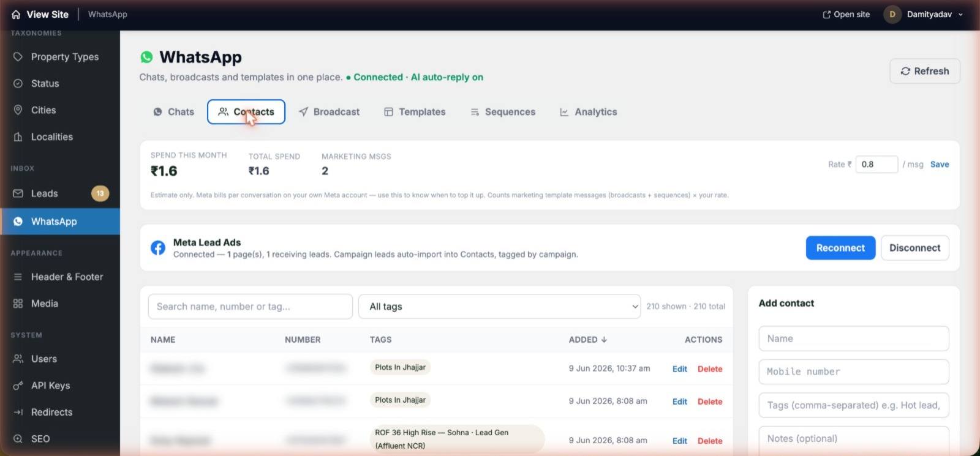980x456 pixels.
Task: Click the Cities pin icon
Action: [x=18, y=110]
